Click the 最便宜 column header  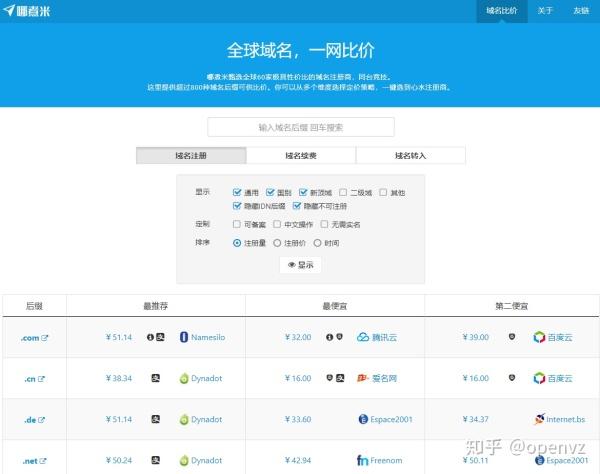335,306
